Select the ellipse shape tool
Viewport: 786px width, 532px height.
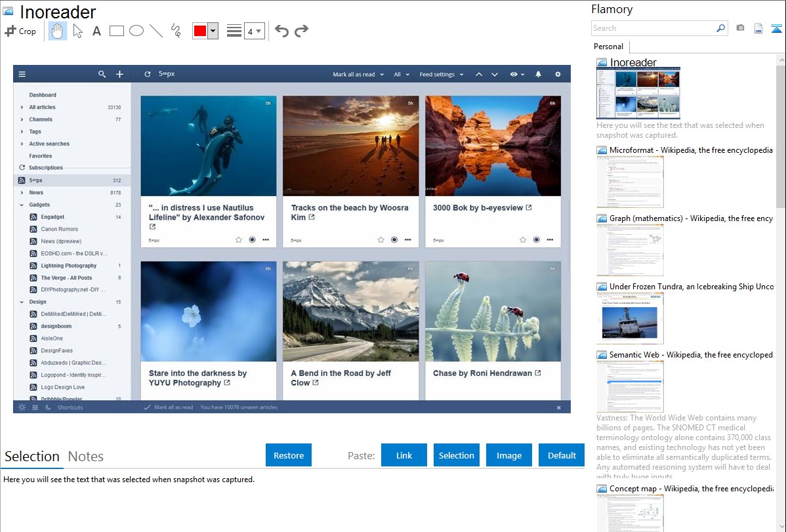click(136, 31)
